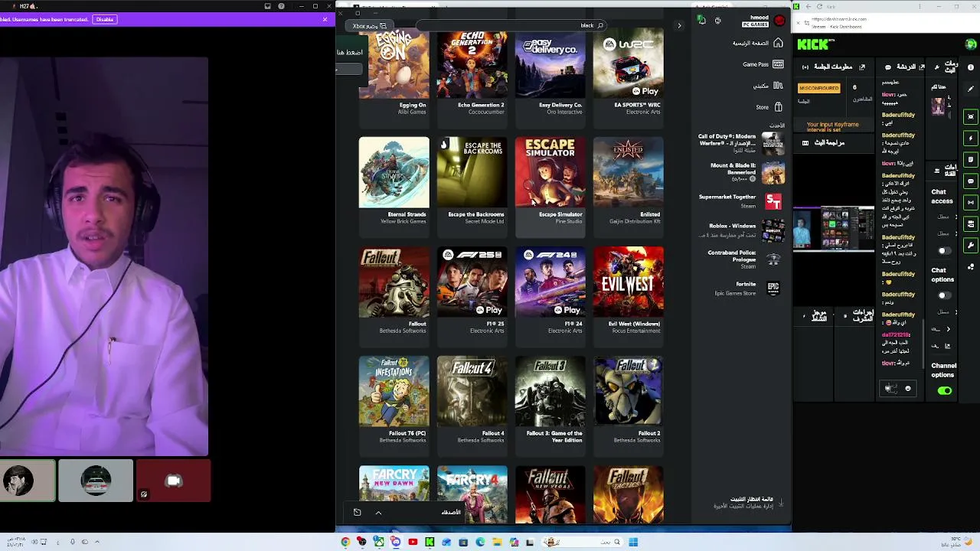Open the Escape Simulator game cover
Viewport: 980px width, 551px height.
550,172
